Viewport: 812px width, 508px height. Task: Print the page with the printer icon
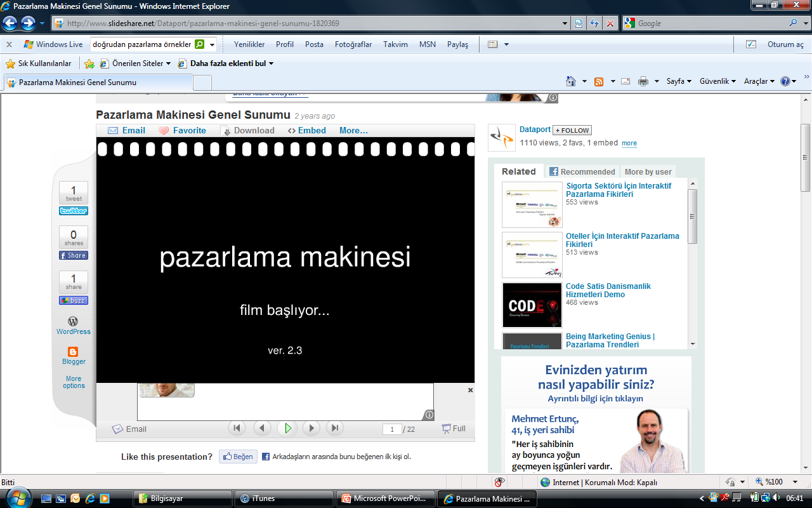[x=643, y=81]
